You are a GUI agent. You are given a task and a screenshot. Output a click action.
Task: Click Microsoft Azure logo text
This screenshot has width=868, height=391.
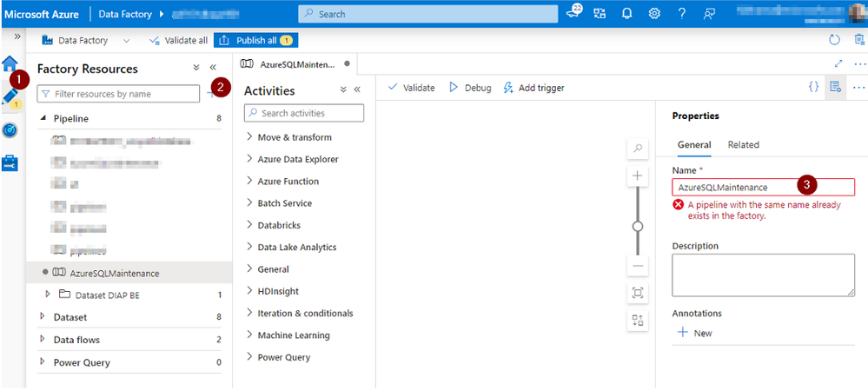(x=42, y=14)
